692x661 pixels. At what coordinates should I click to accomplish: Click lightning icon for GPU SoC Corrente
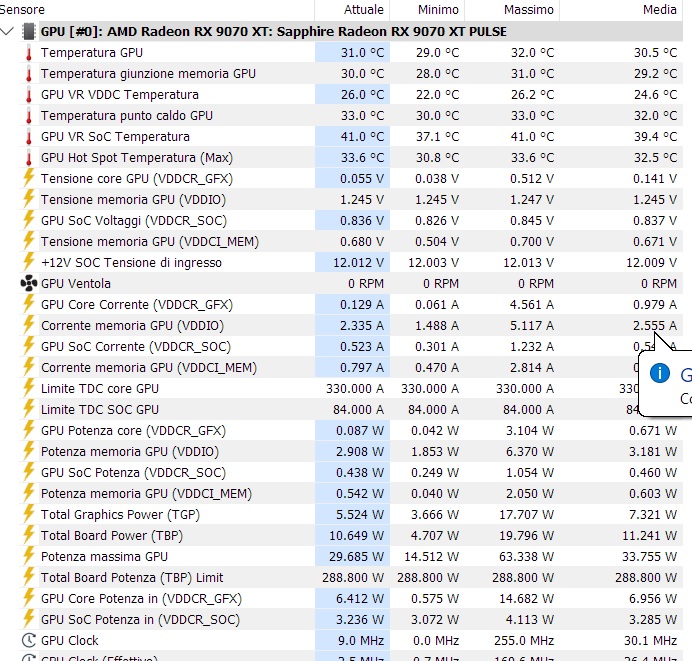(x=29, y=346)
